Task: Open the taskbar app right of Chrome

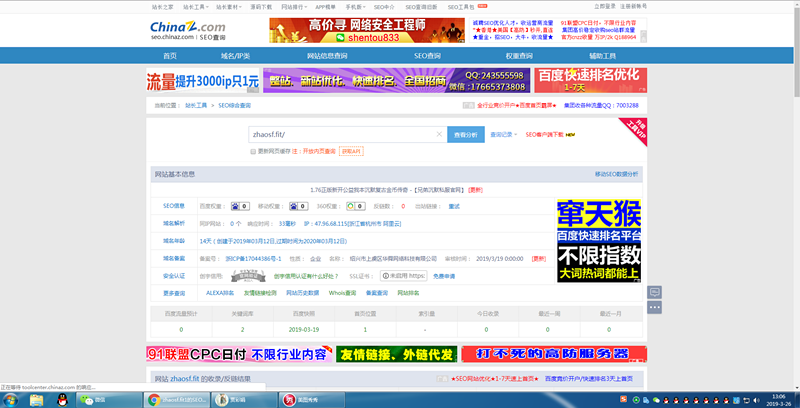Action: point(245,400)
